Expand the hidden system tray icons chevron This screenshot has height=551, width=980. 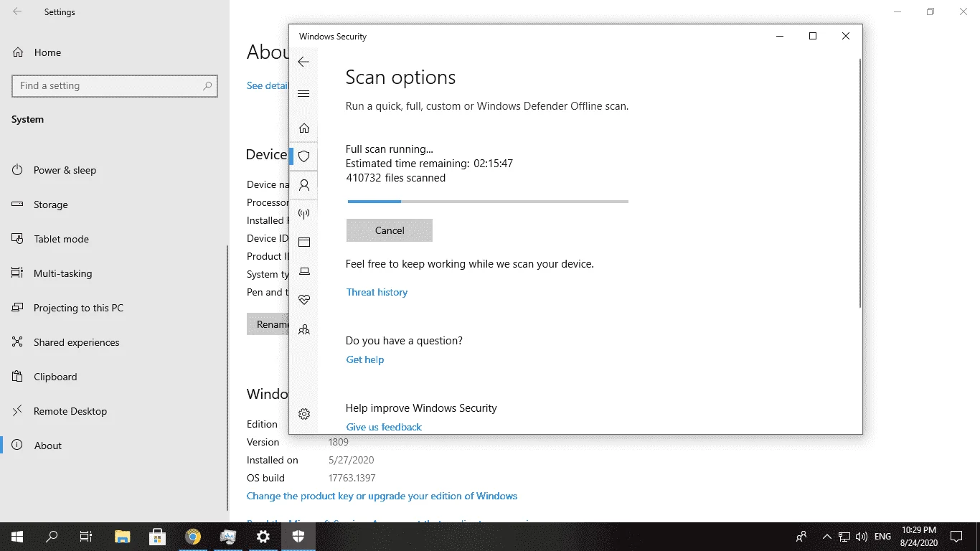[x=826, y=537]
